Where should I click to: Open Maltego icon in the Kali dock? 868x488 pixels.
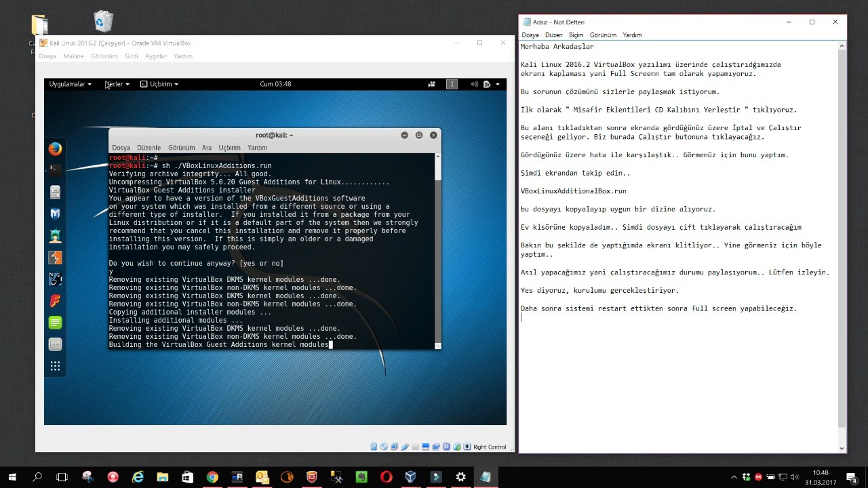tap(56, 279)
